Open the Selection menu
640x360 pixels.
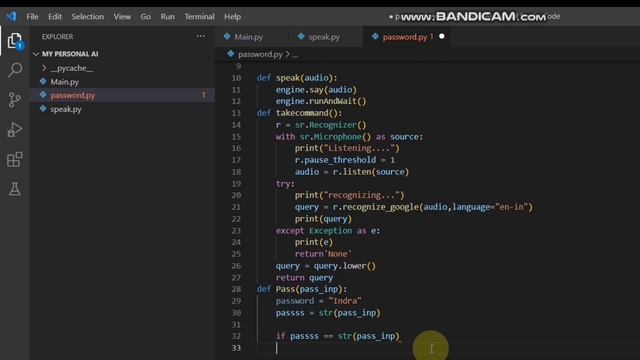point(88,17)
